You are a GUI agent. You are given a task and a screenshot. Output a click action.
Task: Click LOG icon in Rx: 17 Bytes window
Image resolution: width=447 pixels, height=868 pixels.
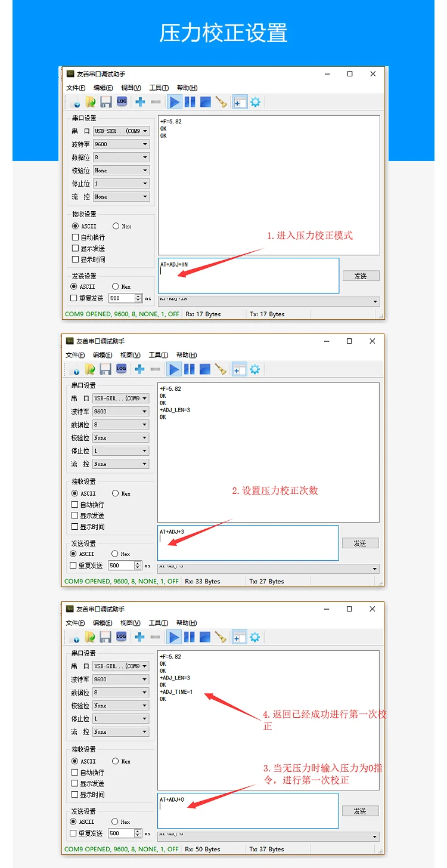click(122, 101)
